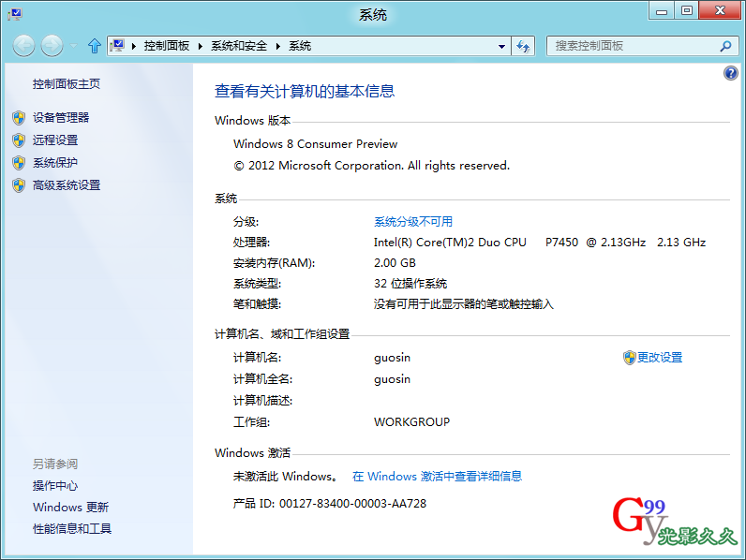Go up one level with the up arrow

click(x=95, y=46)
